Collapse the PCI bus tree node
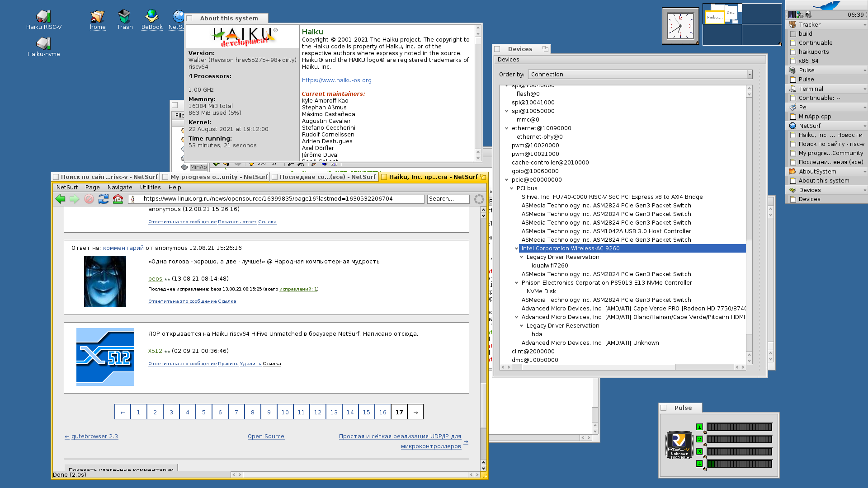 coord(512,188)
